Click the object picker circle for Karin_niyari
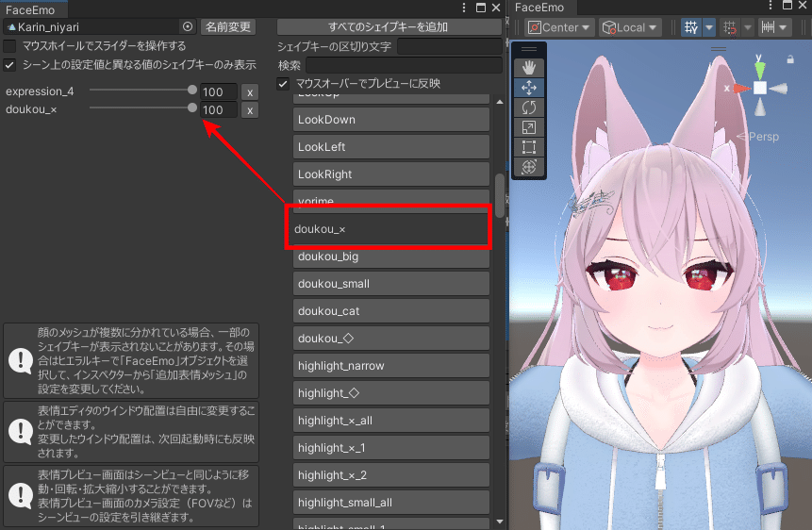Screen dimensions: 812x530 [x=188, y=26]
